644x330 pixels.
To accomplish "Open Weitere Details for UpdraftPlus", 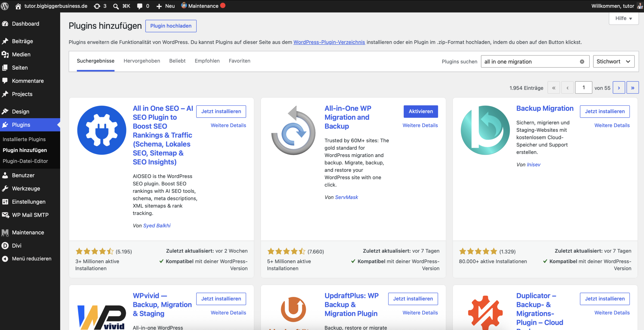I will click(x=420, y=313).
